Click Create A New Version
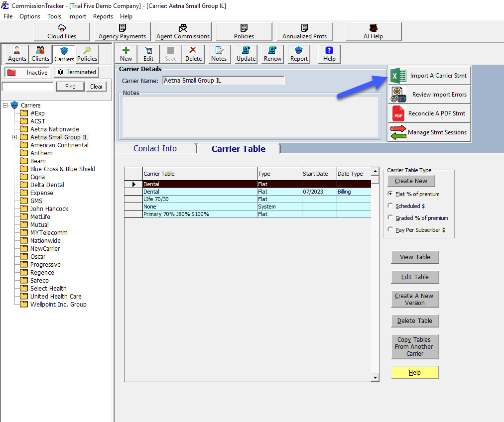This screenshot has height=422, width=504. click(x=415, y=299)
